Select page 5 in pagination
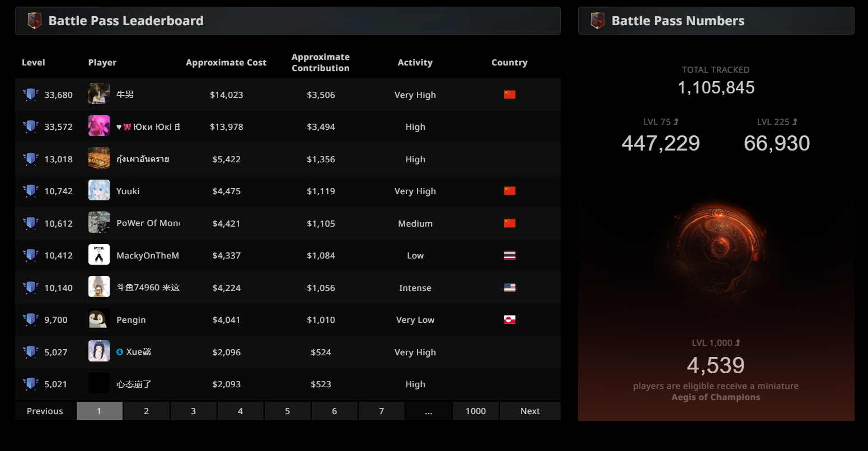Image resolution: width=868 pixels, height=451 pixels. (287, 411)
